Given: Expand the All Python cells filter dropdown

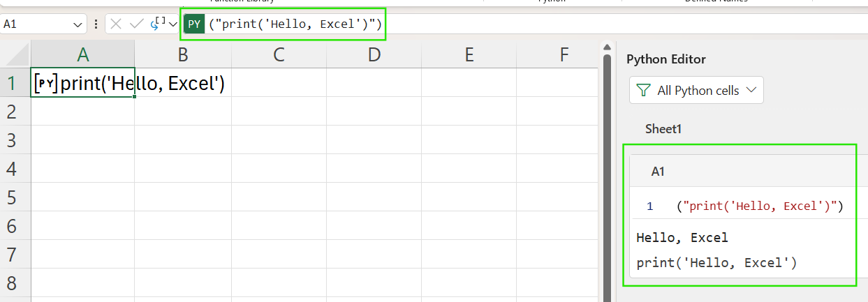Looking at the screenshot, I should tap(751, 91).
